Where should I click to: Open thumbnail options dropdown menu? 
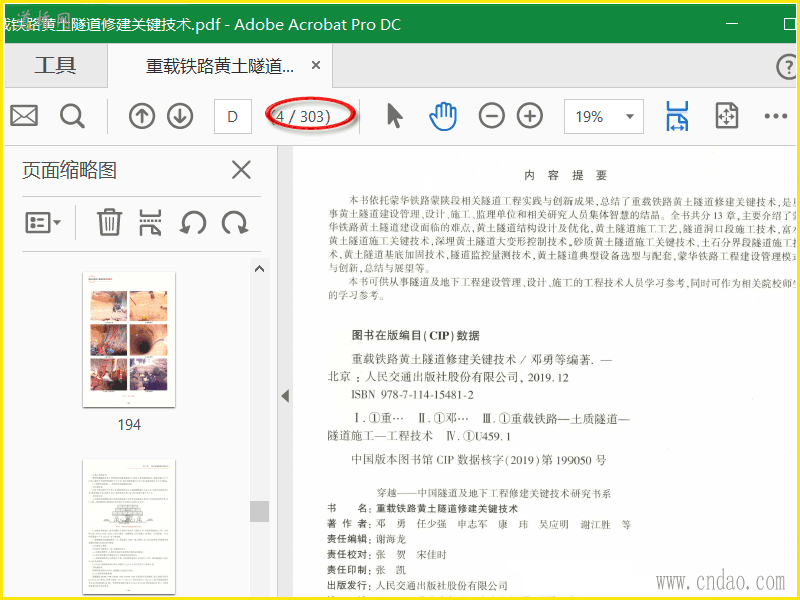(x=43, y=222)
